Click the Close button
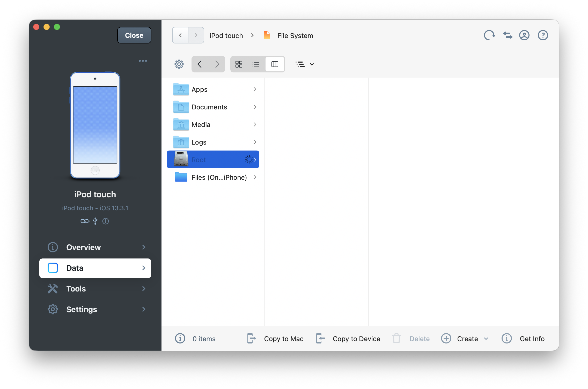Screen dimensions: 588x389 [134, 35]
